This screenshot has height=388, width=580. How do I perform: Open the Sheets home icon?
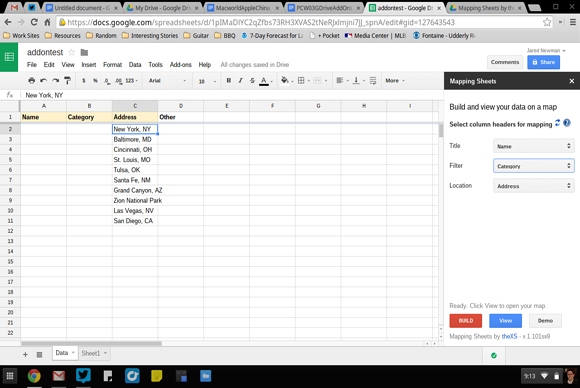9,57
